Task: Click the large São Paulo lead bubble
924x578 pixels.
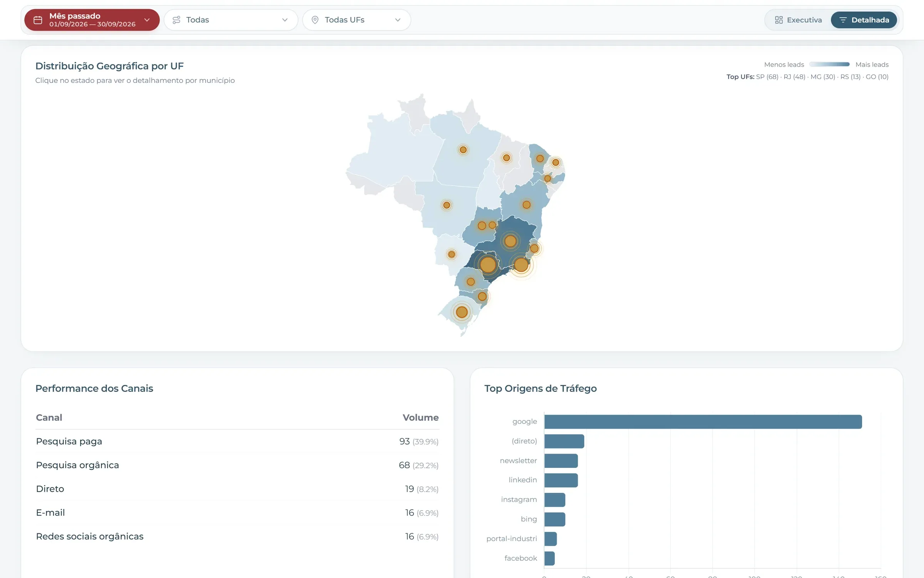Action: [488, 265]
